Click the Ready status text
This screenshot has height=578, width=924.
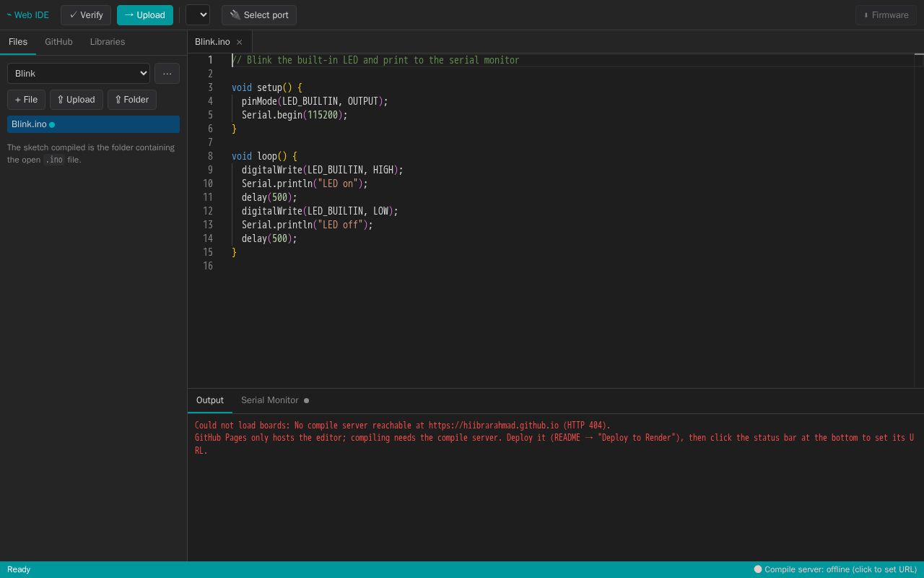click(19, 569)
